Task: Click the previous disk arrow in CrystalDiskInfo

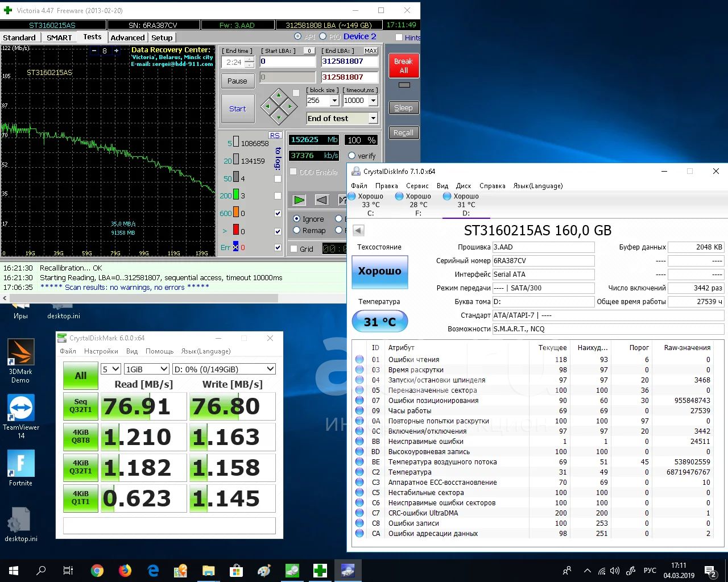Action: point(358,230)
